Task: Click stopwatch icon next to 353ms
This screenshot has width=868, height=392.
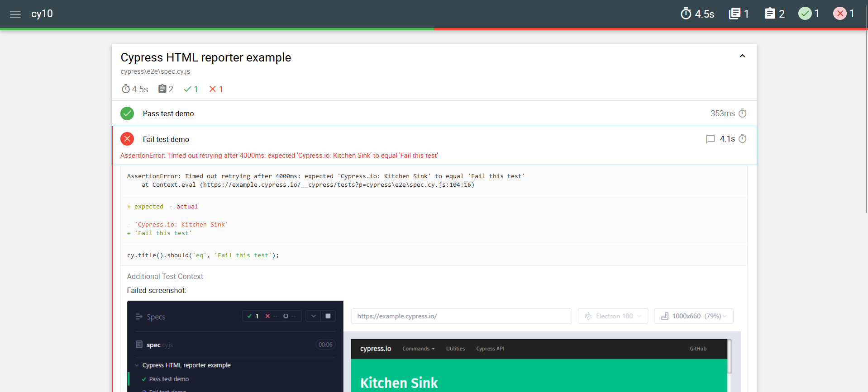Action: [743, 113]
